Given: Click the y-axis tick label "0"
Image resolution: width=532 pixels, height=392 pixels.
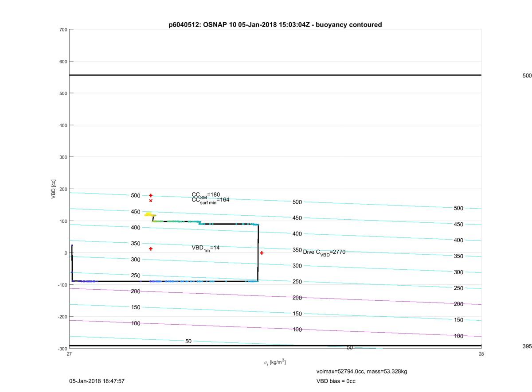Looking at the screenshot, I should 66,253.
